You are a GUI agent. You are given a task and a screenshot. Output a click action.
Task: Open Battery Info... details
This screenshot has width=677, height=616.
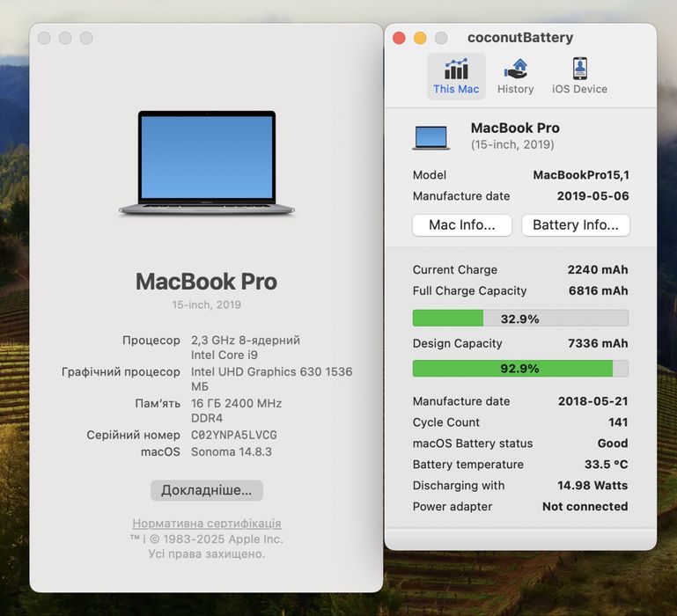point(576,225)
